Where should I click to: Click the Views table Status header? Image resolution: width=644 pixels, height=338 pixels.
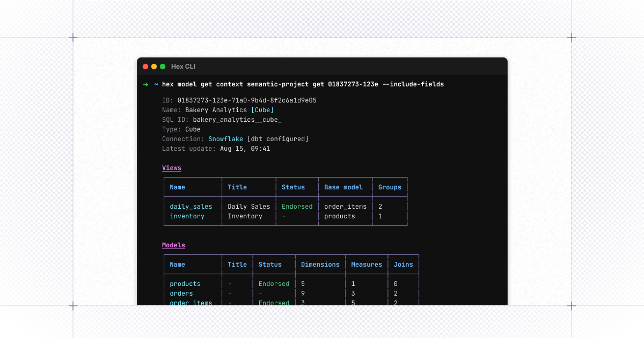click(x=293, y=187)
